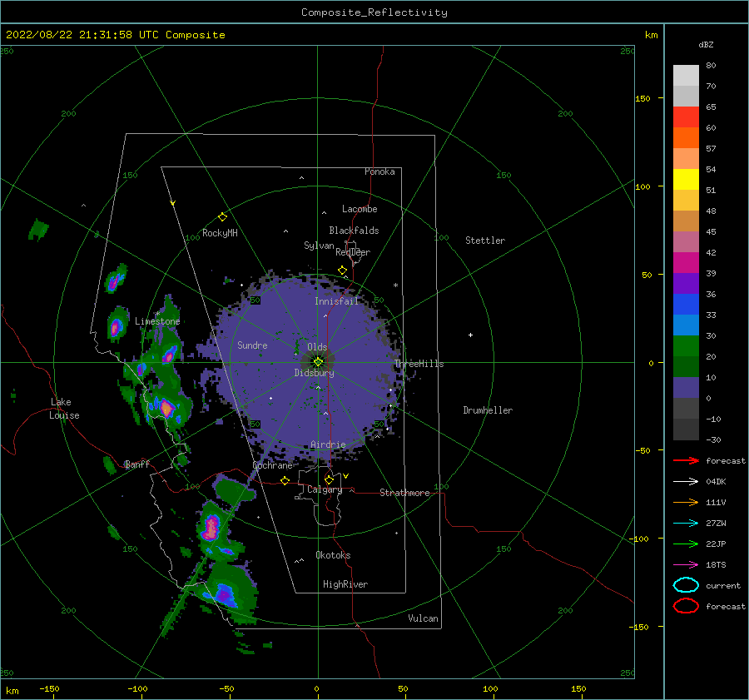Click the -150 tick on the bottom axis

49,688
